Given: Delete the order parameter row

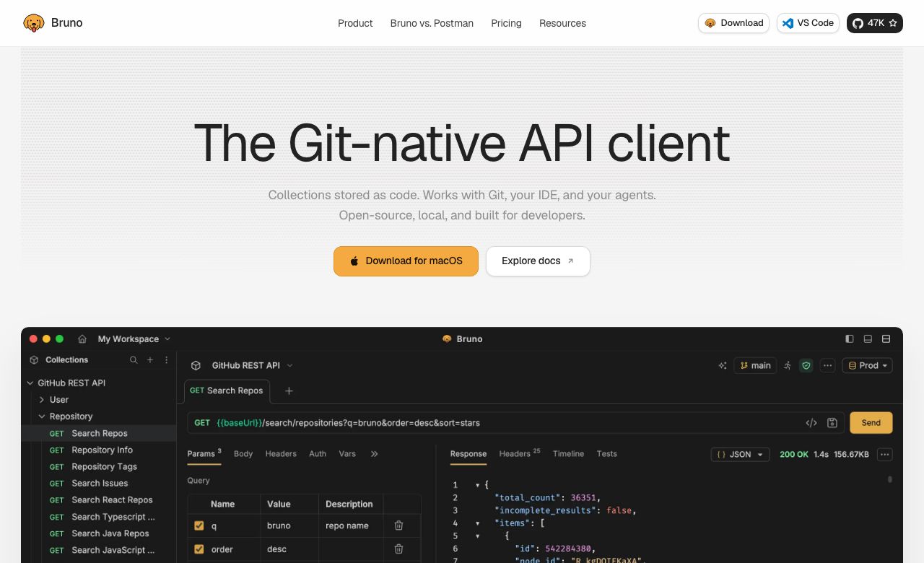Looking at the screenshot, I should (x=398, y=549).
